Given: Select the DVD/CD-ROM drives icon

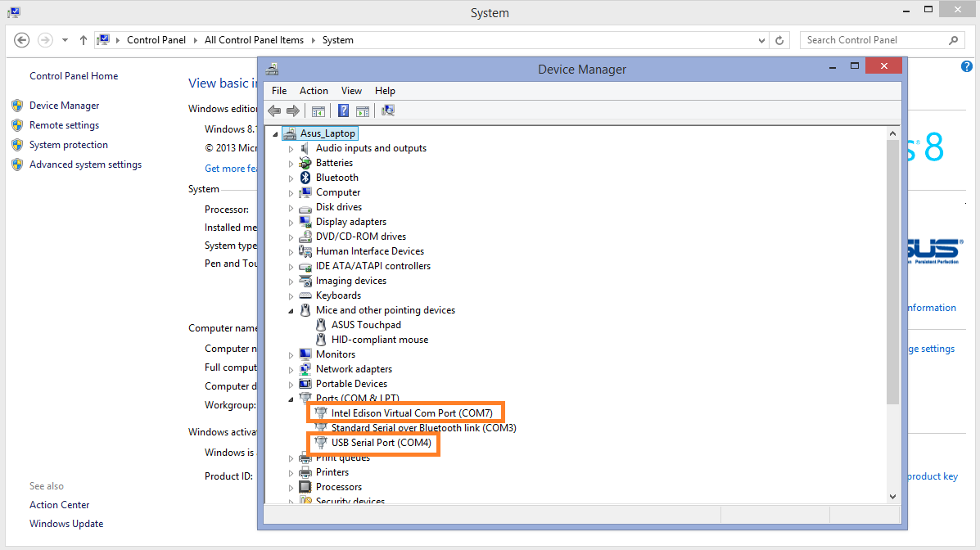Looking at the screenshot, I should (305, 237).
